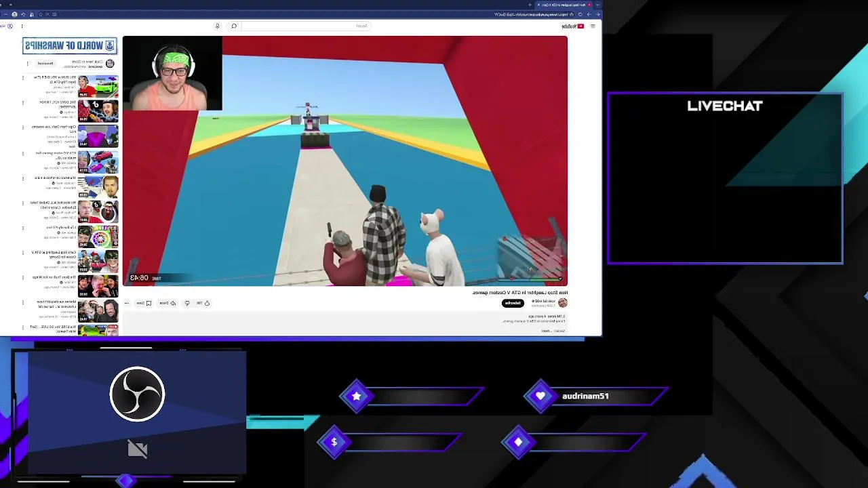Click the heart badge next to audrinam51
The height and width of the screenshot is (488, 868).
[540, 396]
